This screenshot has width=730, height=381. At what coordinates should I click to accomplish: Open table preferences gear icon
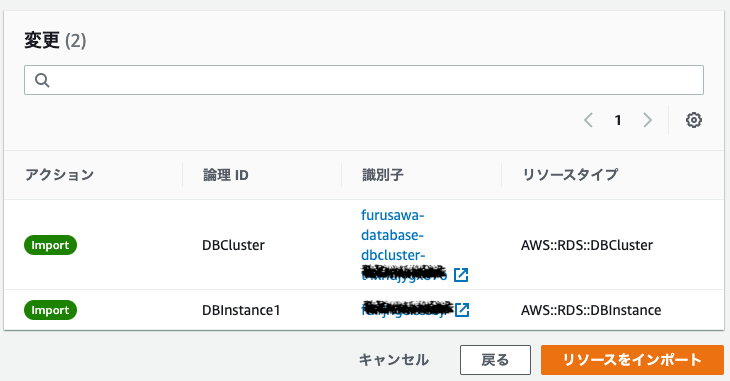pos(694,120)
